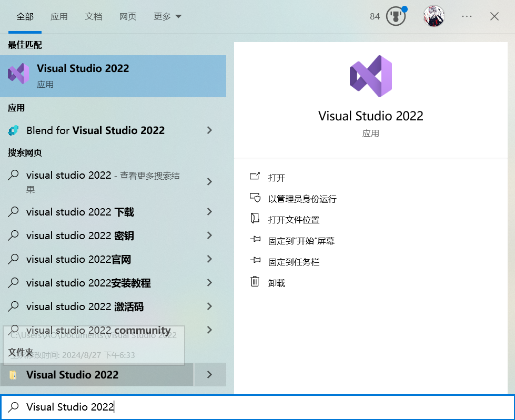Switch to the 全部 tab
Screen dimensions: 515x420
pyautogui.click(x=25, y=16)
